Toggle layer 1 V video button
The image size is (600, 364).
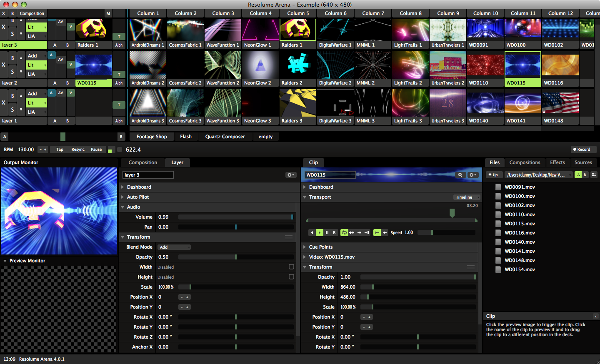pos(70,93)
